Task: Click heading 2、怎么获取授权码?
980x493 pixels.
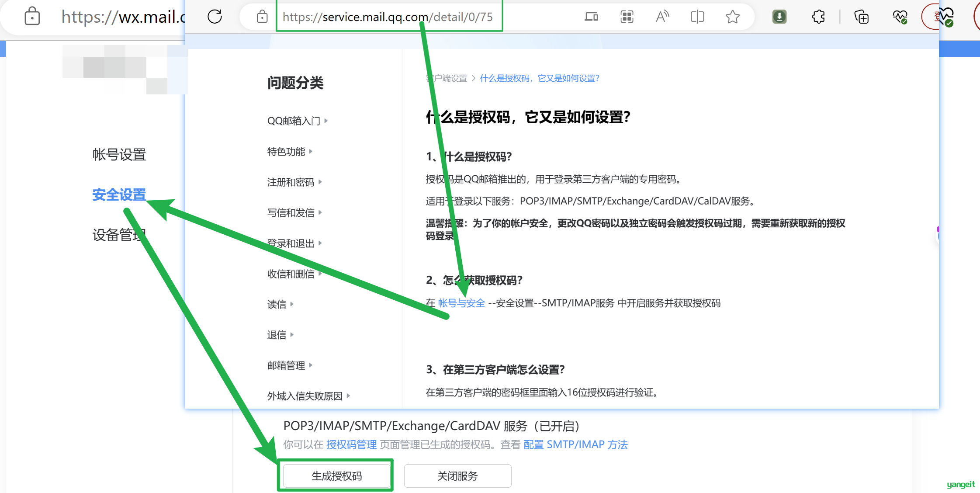Action: pos(474,280)
